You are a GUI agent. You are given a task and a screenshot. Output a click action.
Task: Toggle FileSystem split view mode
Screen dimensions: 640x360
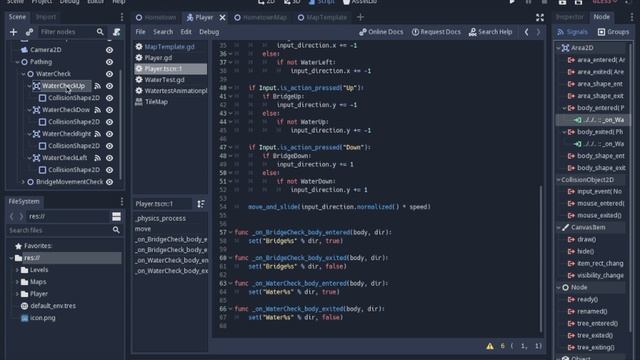click(x=116, y=216)
